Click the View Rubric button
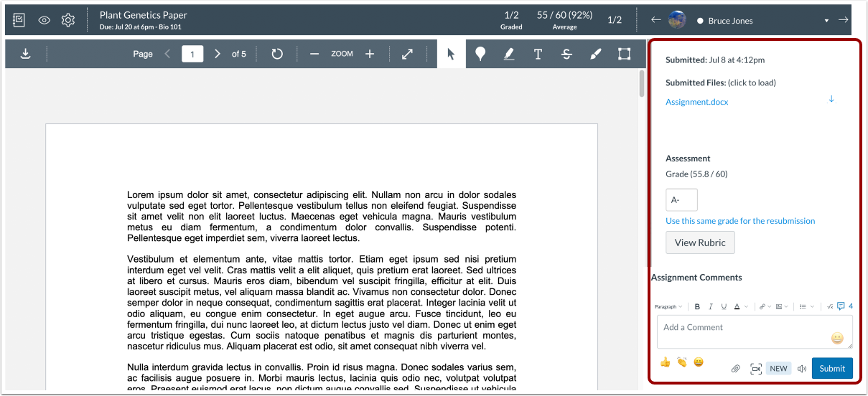Image resolution: width=868 pixels, height=396 pixels. [700, 242]
